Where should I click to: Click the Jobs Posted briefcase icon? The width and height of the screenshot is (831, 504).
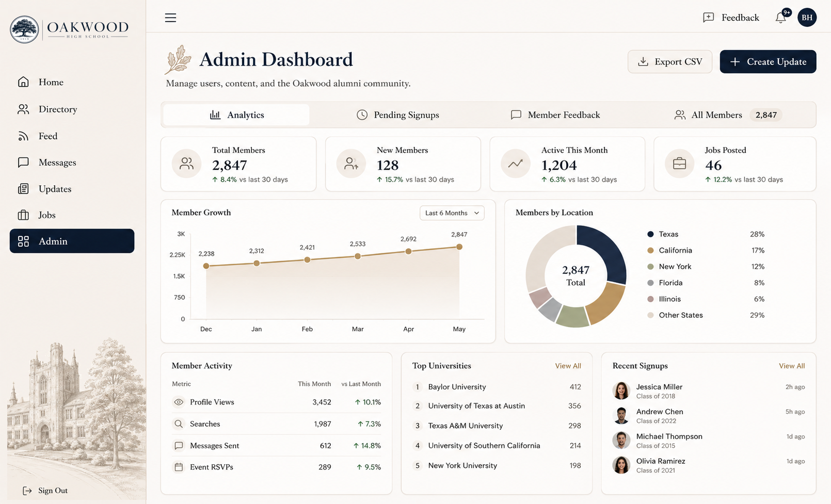pyautogui.click(x=679, y=164)
